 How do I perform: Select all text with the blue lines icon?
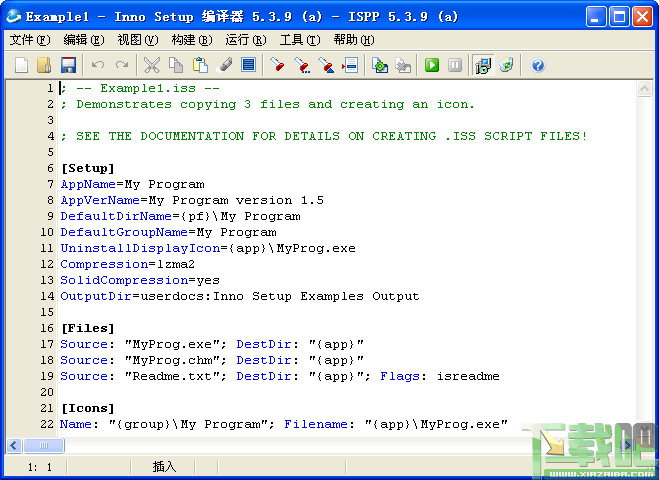[x=248, y=65]
